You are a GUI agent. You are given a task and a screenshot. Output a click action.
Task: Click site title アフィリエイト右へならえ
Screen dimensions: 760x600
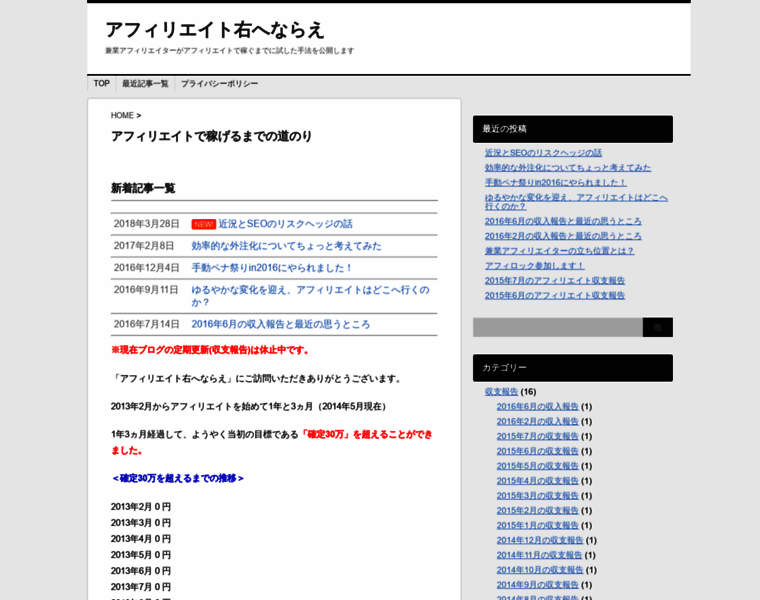click(215, 30)
